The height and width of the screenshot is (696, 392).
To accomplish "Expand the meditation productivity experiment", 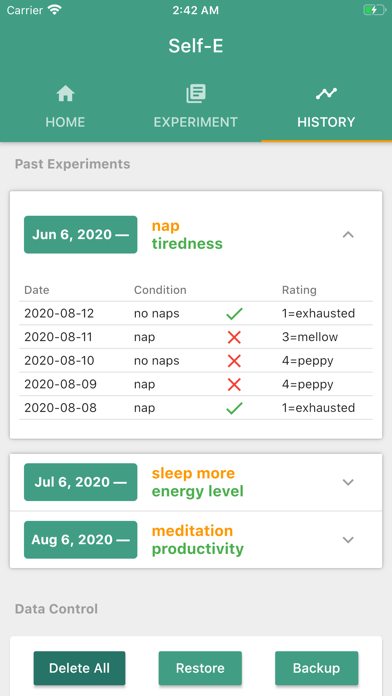I will click(348, 540).
